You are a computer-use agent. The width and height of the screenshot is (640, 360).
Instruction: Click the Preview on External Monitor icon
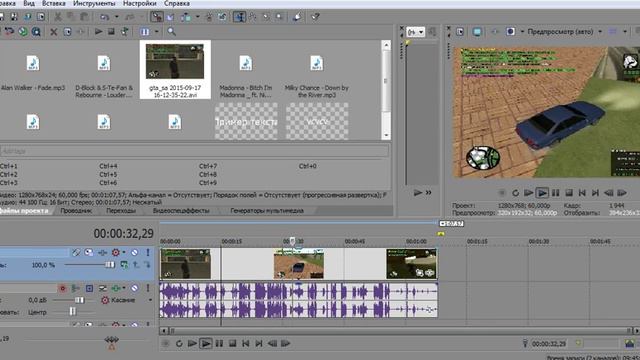477,31
